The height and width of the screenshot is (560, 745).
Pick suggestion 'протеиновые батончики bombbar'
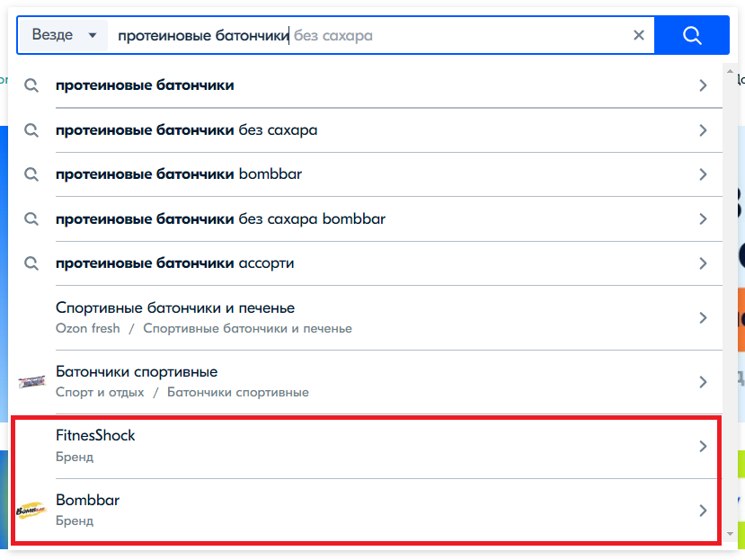pyautogui.click(x=366, y=174)
